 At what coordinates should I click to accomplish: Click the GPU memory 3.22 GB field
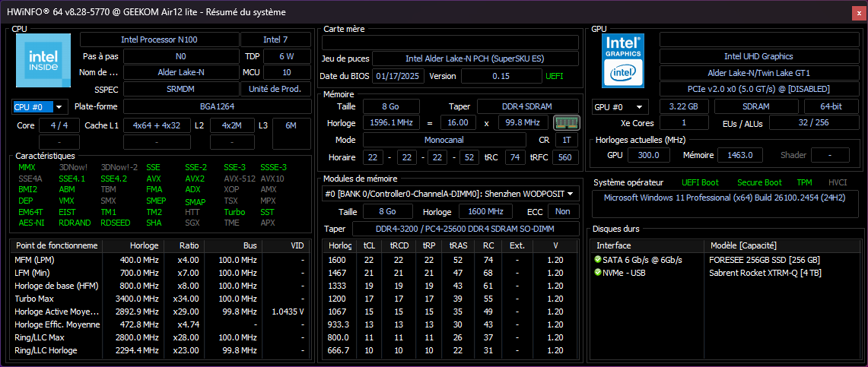point(685,106)
